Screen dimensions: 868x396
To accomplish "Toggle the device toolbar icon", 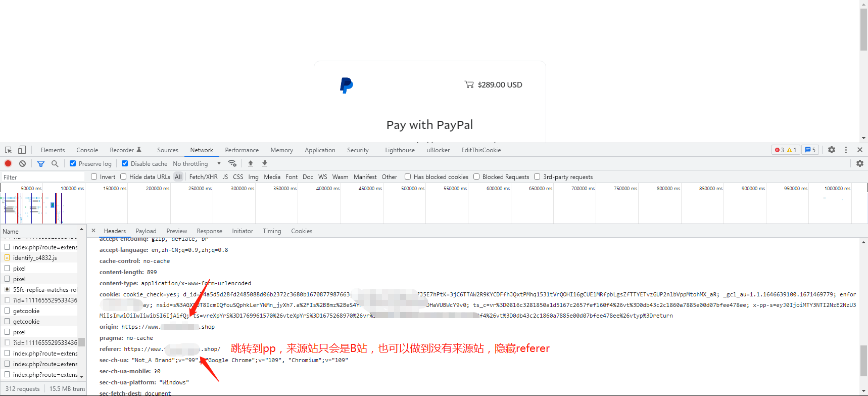I will tap(22, 150).
